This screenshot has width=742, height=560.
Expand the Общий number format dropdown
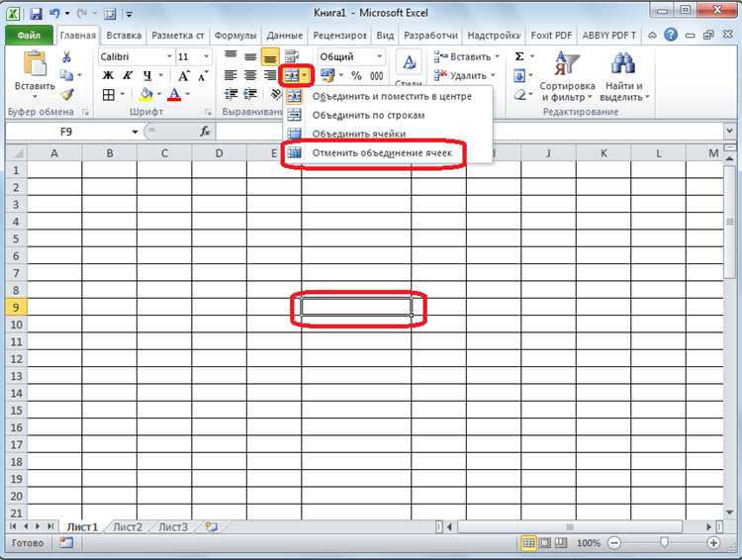tap(380, 56)
